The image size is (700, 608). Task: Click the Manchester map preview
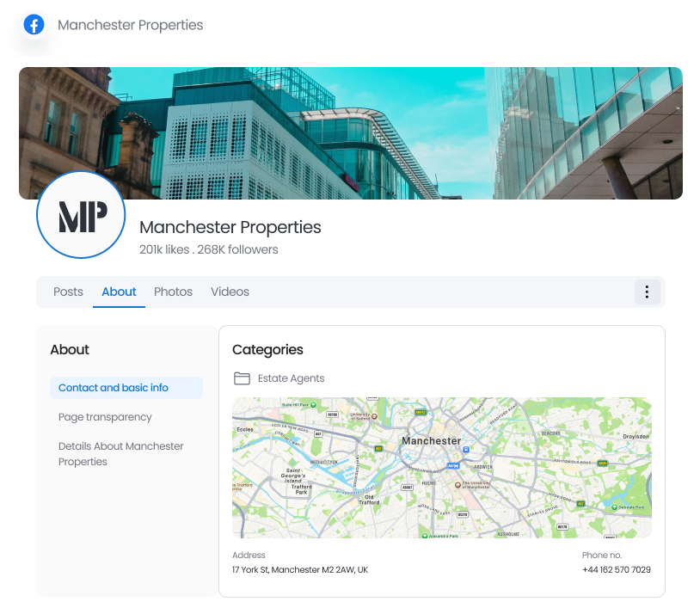point(442,468)
